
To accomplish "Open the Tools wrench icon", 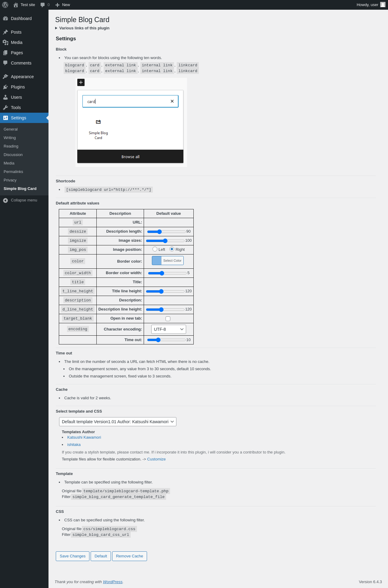I will coord(5,108).
